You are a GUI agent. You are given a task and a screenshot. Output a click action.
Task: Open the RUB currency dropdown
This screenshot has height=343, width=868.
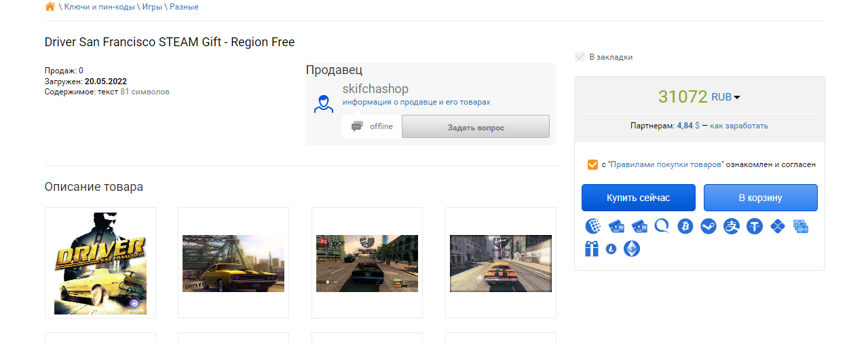pyautogui.click(x=725, y=97)
